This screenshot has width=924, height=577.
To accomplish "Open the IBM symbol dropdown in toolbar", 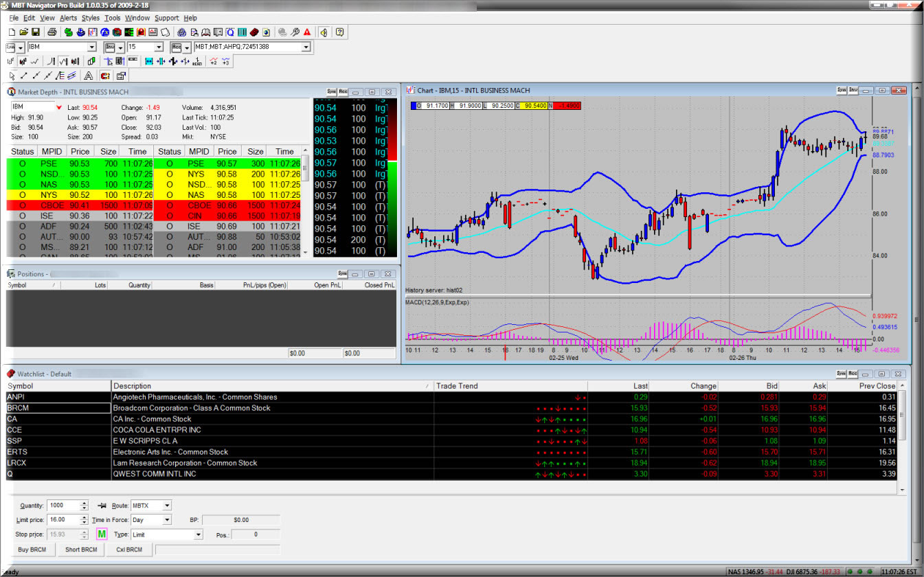I will coord(92,47).
